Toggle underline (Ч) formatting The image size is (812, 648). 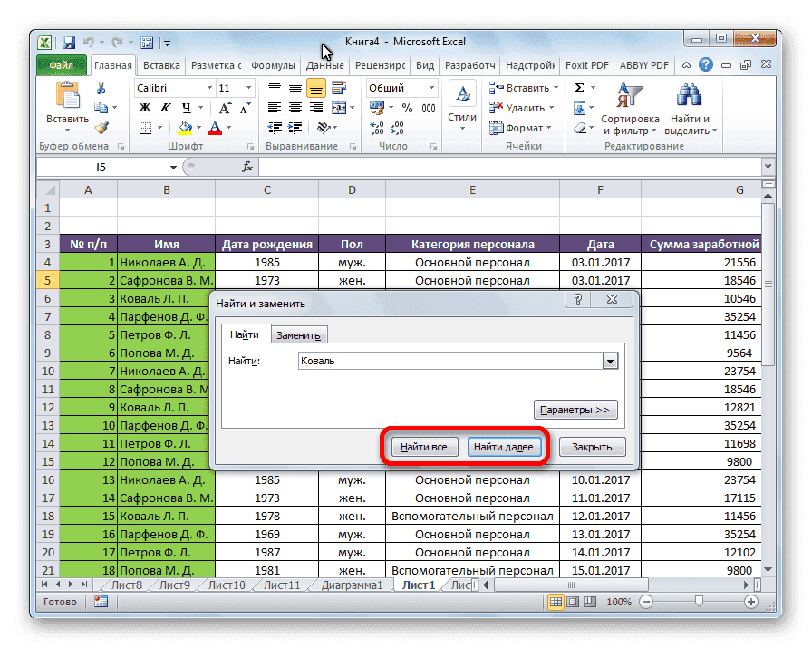point(188,108)
